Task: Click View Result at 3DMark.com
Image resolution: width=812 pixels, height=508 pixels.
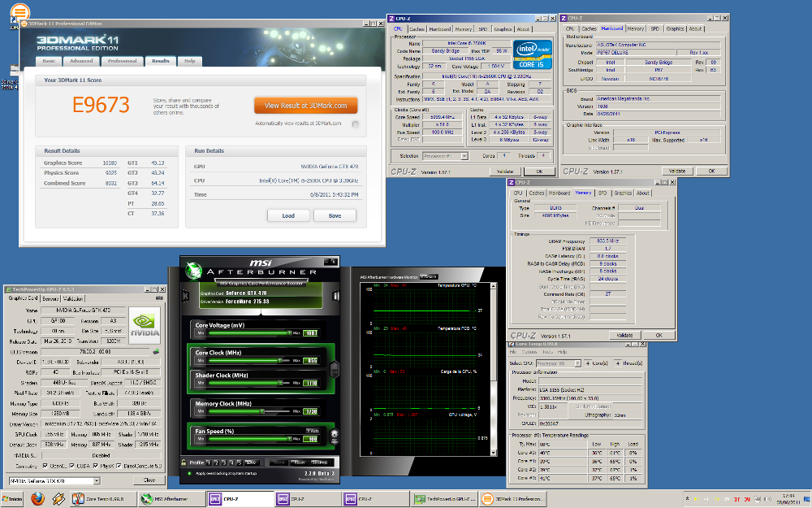Action: point(305,105)
